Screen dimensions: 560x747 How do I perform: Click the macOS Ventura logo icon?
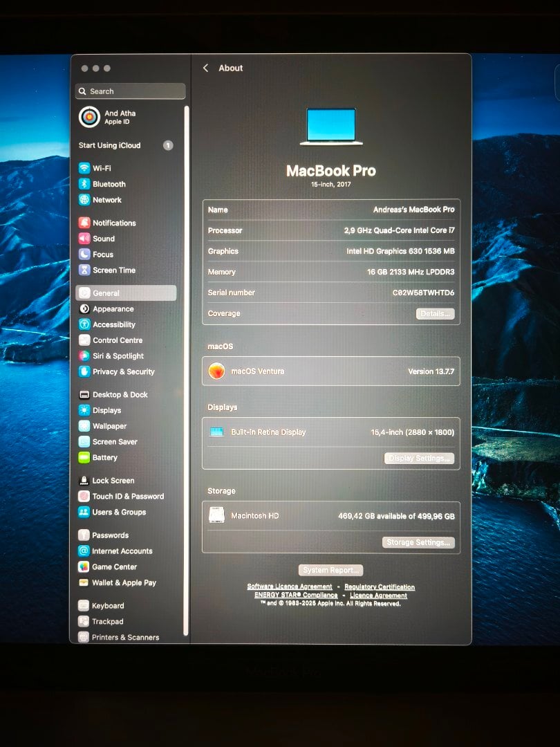tap(216, 371)
